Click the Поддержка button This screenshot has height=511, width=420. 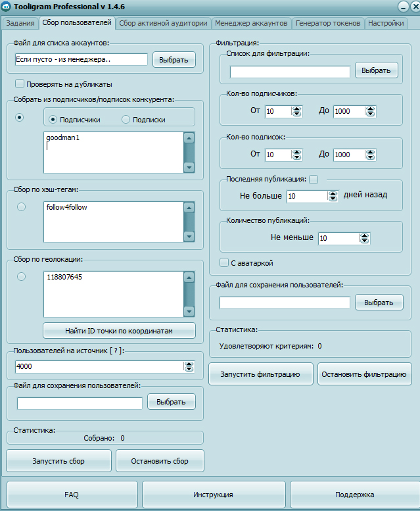[x=355, y=495]
